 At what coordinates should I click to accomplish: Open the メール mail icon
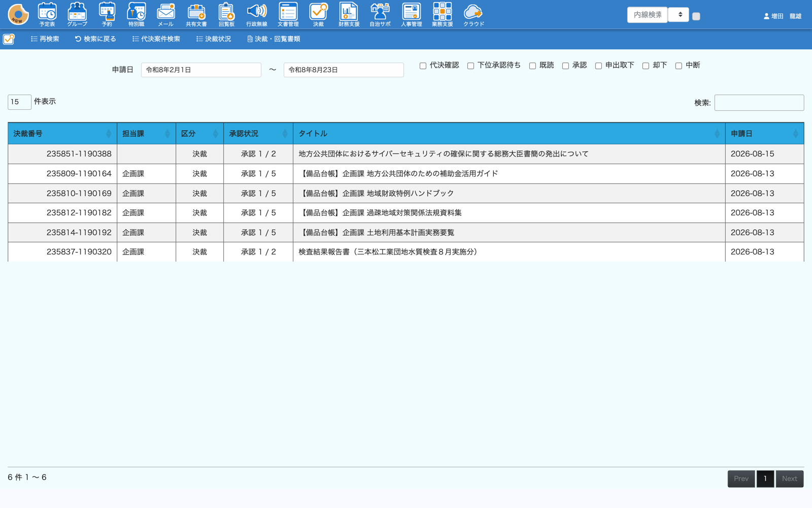[x=166, y=14]
